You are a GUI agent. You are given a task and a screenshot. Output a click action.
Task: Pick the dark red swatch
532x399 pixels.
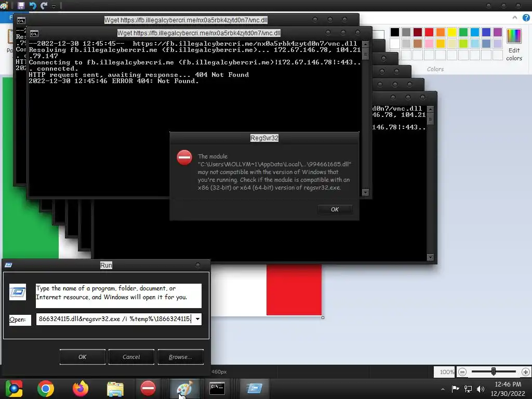pyautogui.click(x=417, y=32)
